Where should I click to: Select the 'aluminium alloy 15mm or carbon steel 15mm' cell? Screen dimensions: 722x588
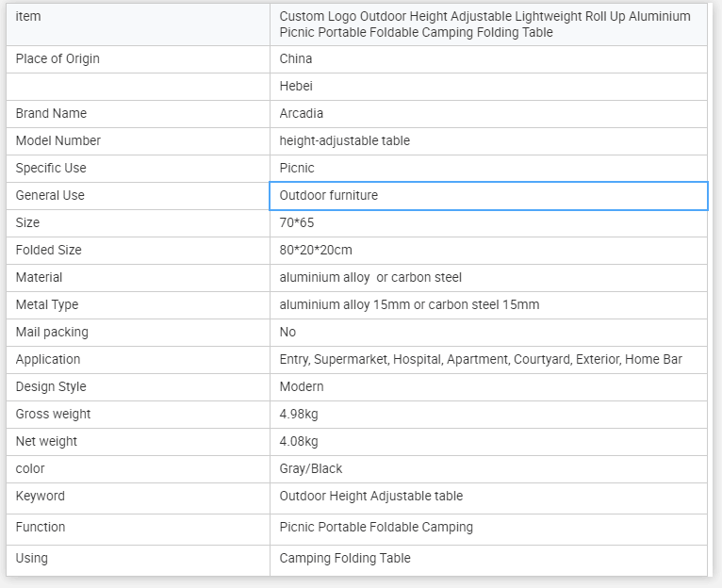click(409, 304)
